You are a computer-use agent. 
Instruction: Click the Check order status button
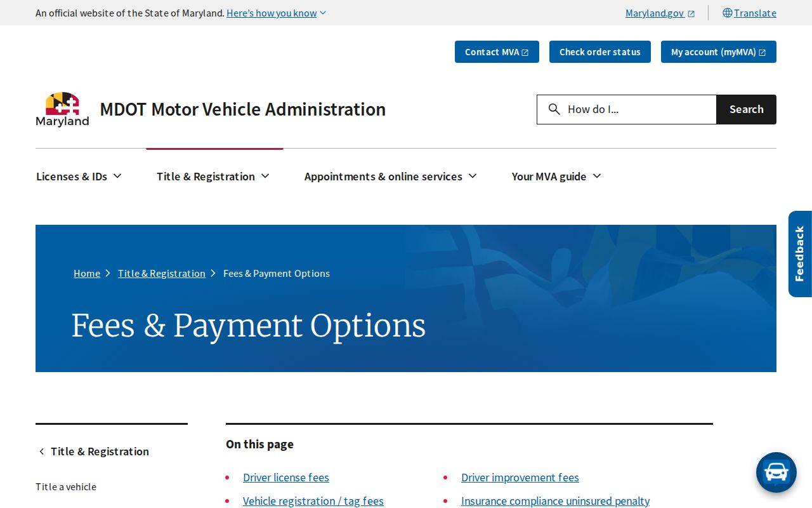[x=600, y=52]
